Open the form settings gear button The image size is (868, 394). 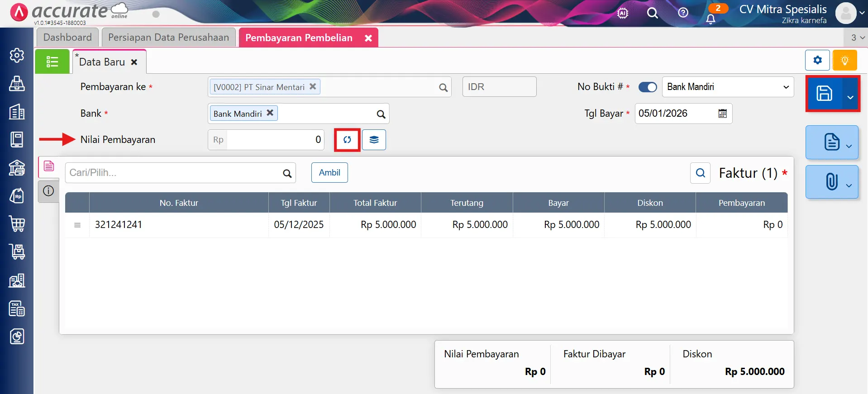click(x=817, y=60)
